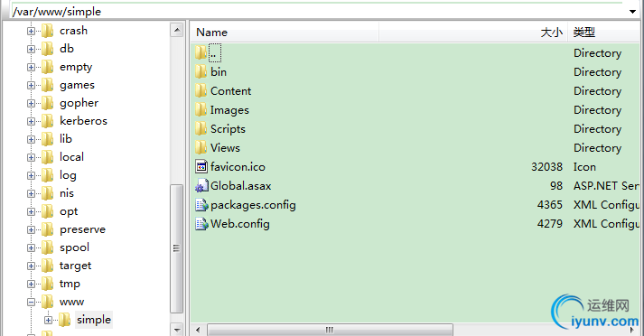
Task: Click the file list scroll left arrow
Action: (x=198, y=330)
